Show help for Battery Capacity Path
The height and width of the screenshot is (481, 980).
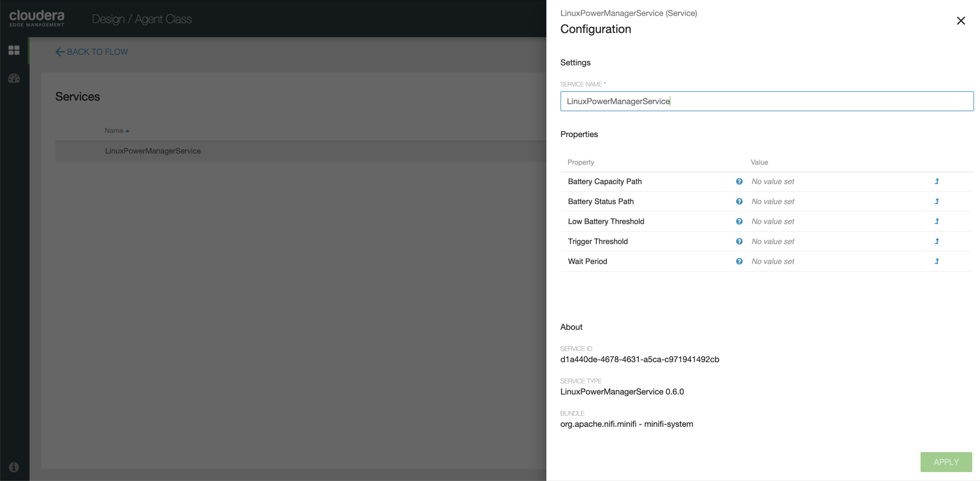[x=739, y=182]
